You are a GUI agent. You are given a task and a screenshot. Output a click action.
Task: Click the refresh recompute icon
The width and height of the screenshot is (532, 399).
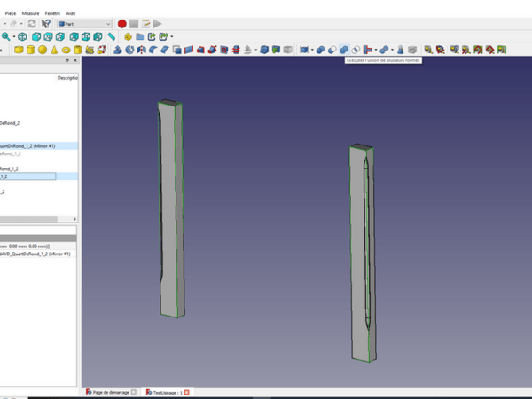click(x=32, y=24)
